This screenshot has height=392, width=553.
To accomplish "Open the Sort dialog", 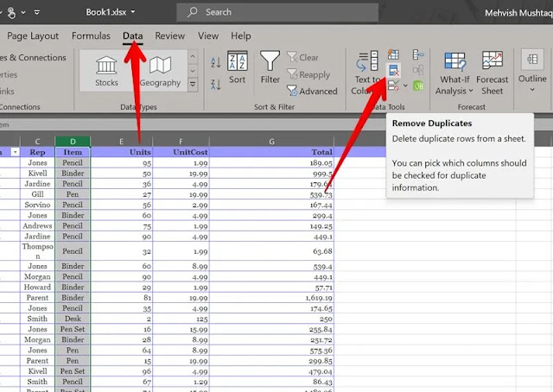I will (x=237, y=67).
